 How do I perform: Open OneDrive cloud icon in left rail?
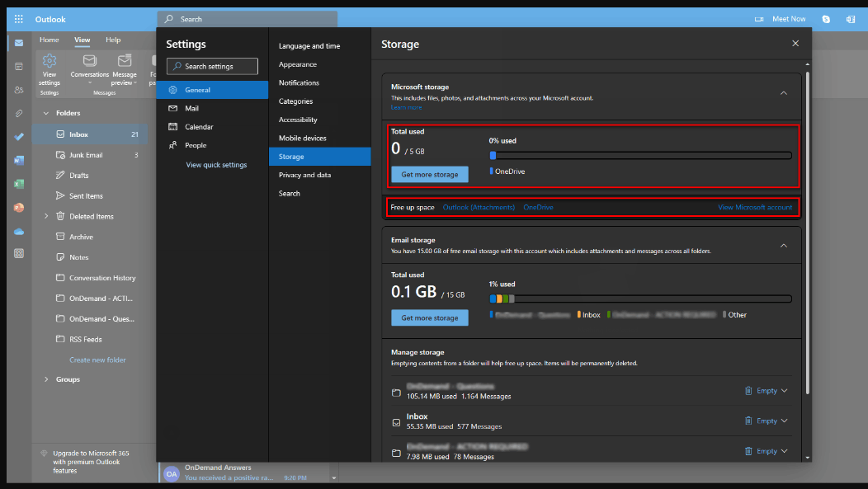(x=19, y=231)
